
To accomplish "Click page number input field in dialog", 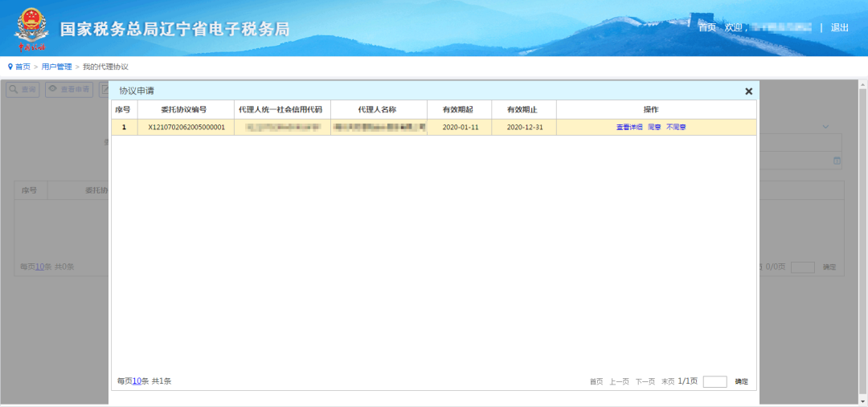I will tap(714, 381).
